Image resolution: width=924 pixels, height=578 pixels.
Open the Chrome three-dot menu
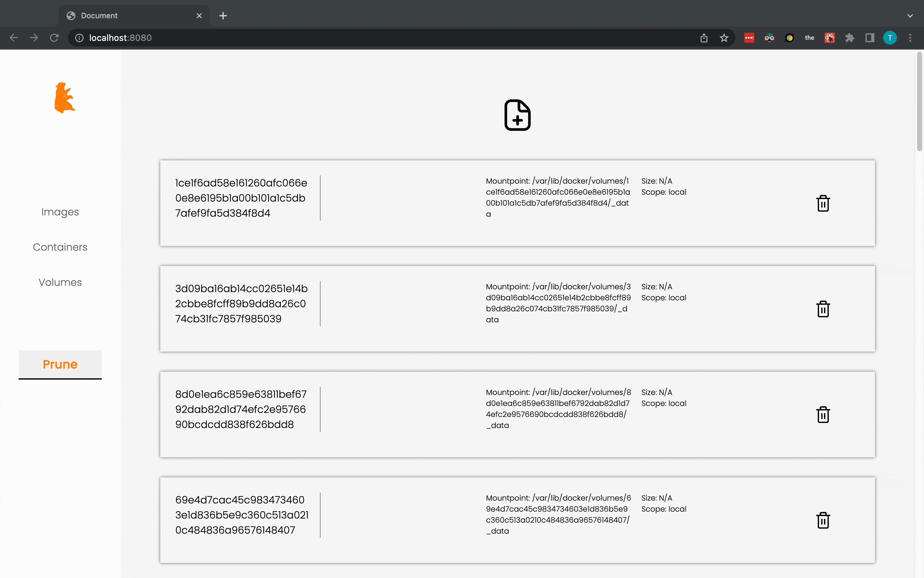(x=910, y=38)
